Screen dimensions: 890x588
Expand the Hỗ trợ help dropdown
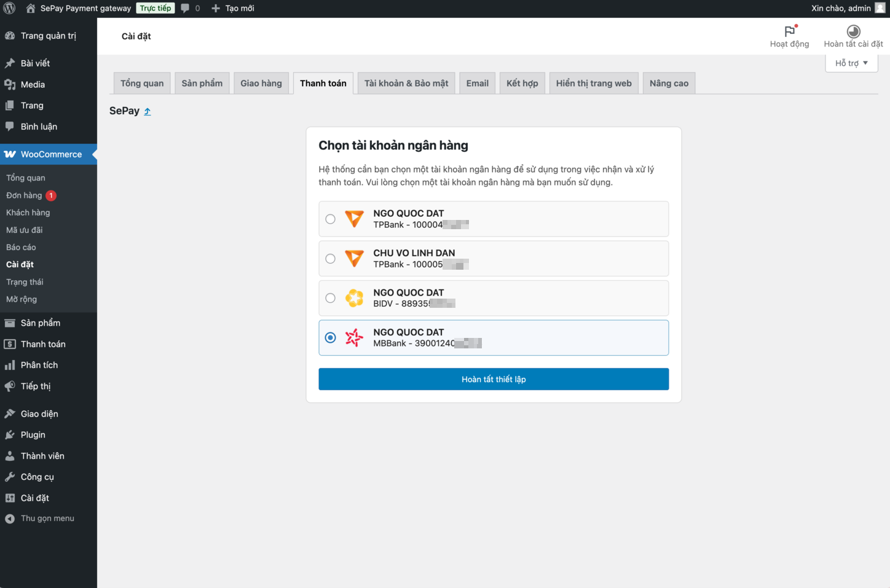851,63
